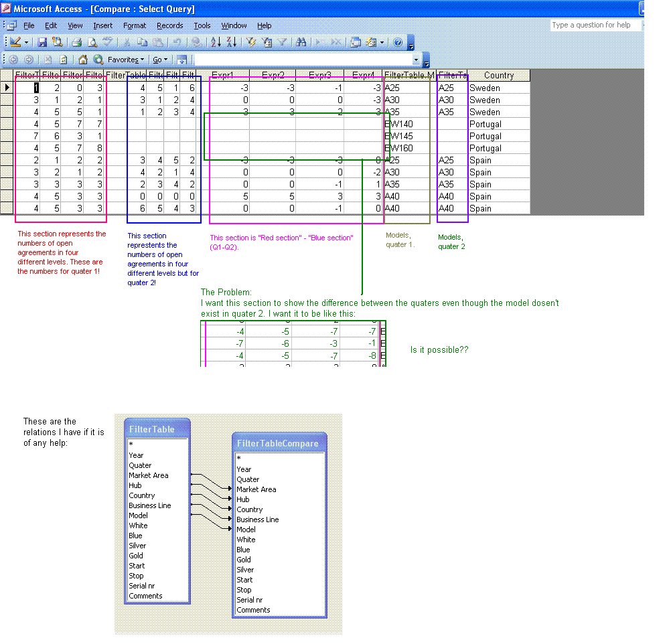Click the Refresh icon on Web toolbar
Screen dimensions: 671x644
64,60
